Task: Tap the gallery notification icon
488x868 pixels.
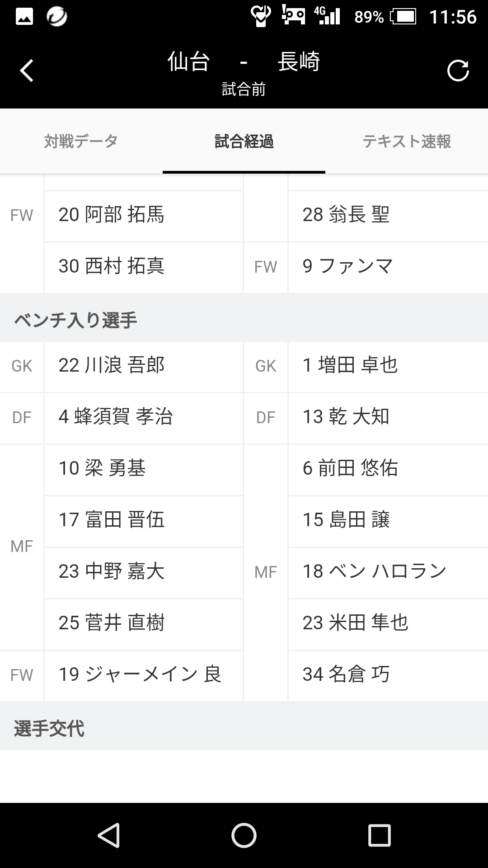Action: coord(24,17)
